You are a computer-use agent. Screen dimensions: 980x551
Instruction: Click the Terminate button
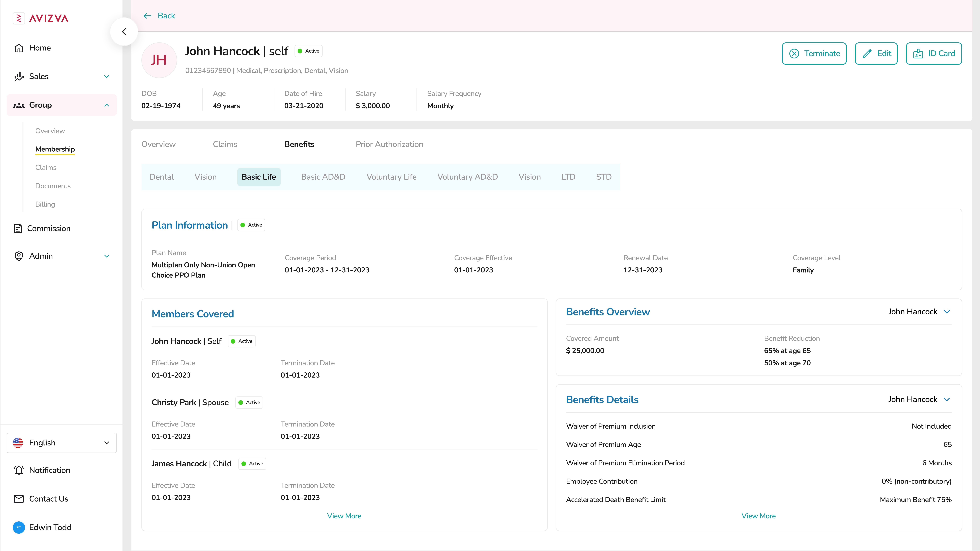click(x=814, y=54)
